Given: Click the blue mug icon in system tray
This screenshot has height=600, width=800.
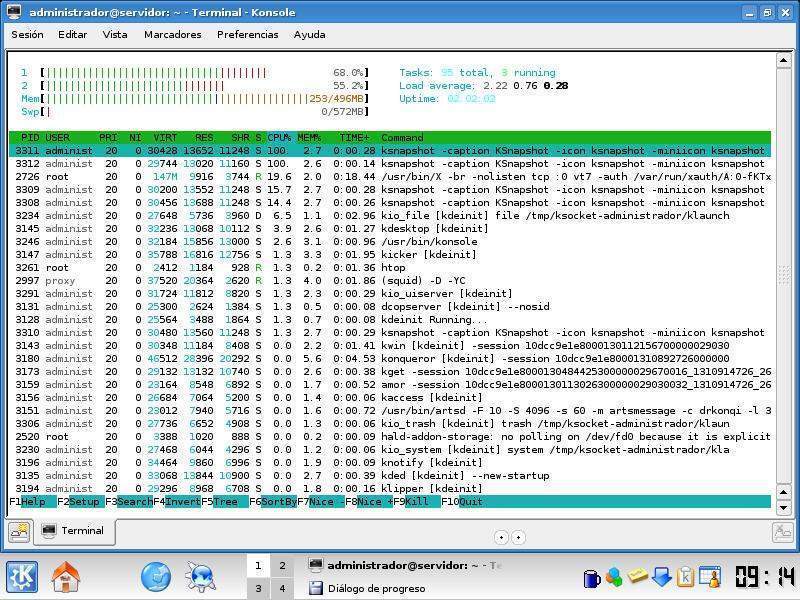Looking at the screenshot, I should tap(592, 577).
